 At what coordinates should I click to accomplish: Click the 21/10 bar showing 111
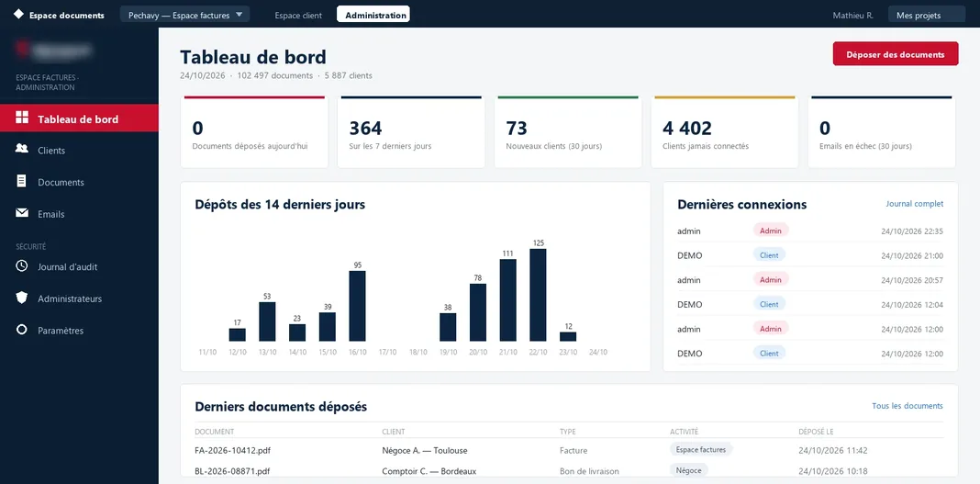(507, 300)
